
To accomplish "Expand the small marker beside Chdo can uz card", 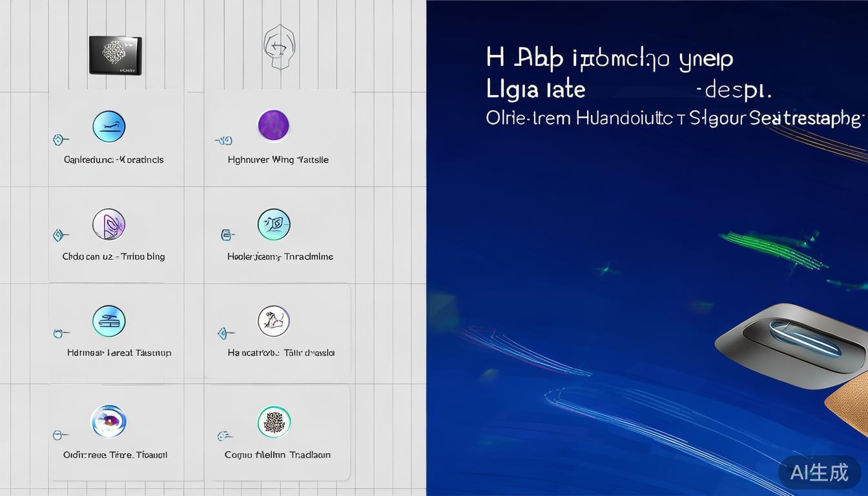I will tap(60, 236).
